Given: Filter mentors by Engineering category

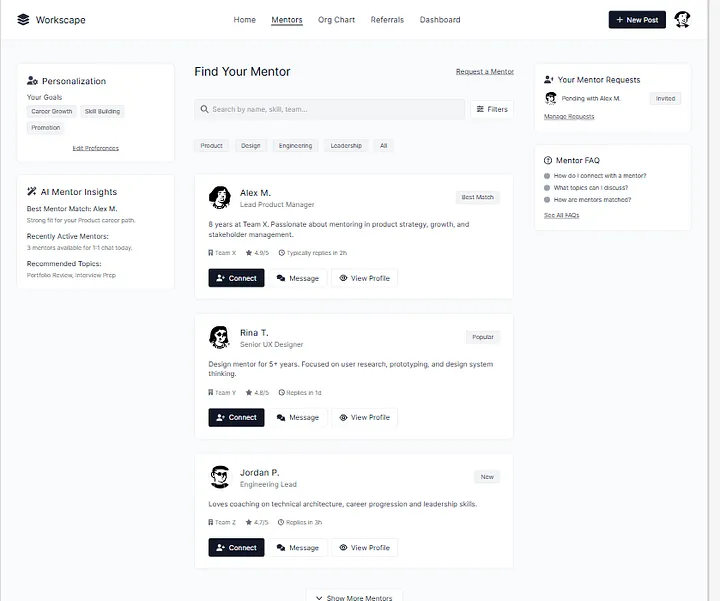Looking at the screenshot, I should coord(295,146).
